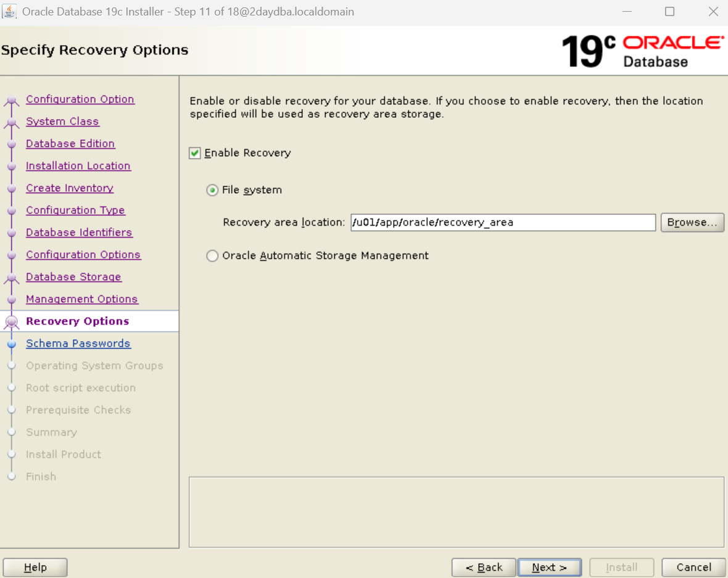Open the Configuration Option step link
Screen dimensions: 728x578
pos(80,99)
